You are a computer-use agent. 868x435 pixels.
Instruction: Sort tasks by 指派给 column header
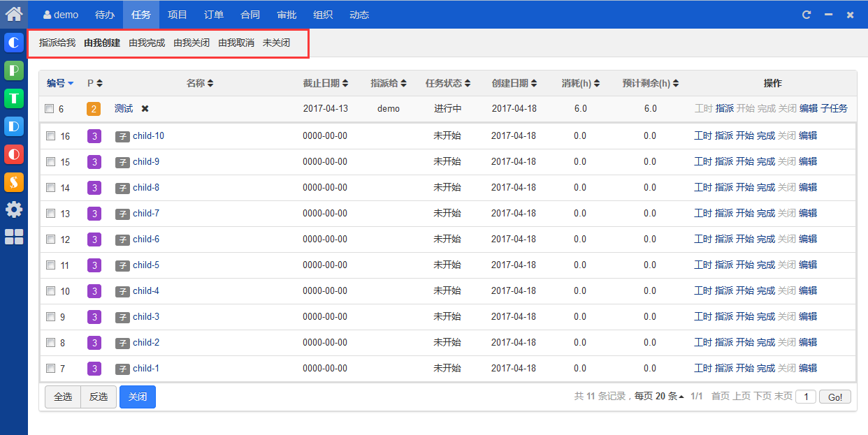click(x=389, y=84)
